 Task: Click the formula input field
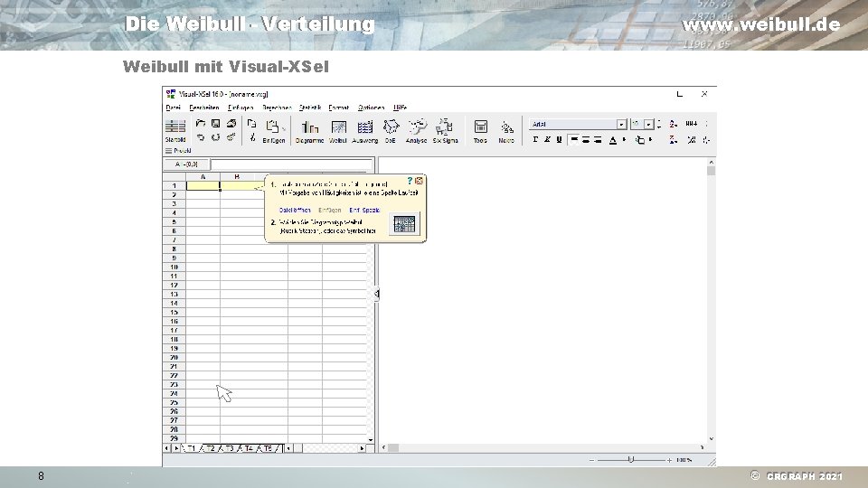pyautogui.click(x=292, y=164)
